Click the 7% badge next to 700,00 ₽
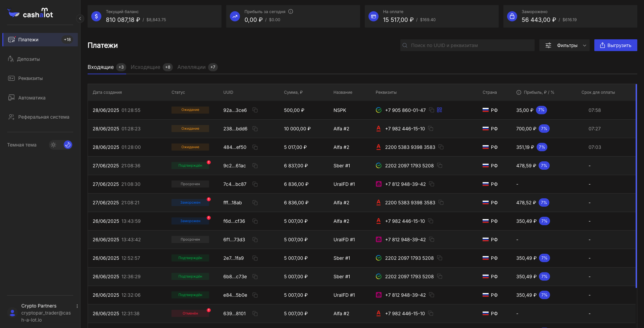 pos(544,129)
